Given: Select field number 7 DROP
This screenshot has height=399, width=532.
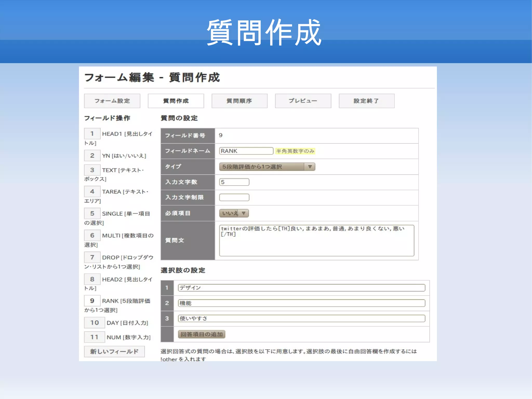Looking at the screenshot, I should pos(92,257).
